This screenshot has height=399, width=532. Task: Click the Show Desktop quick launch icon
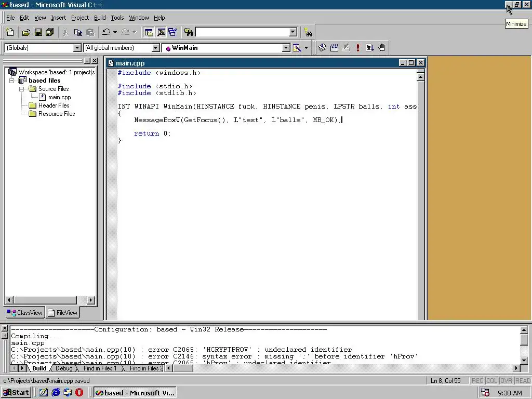pyautogui.click(x=44, y=393)
